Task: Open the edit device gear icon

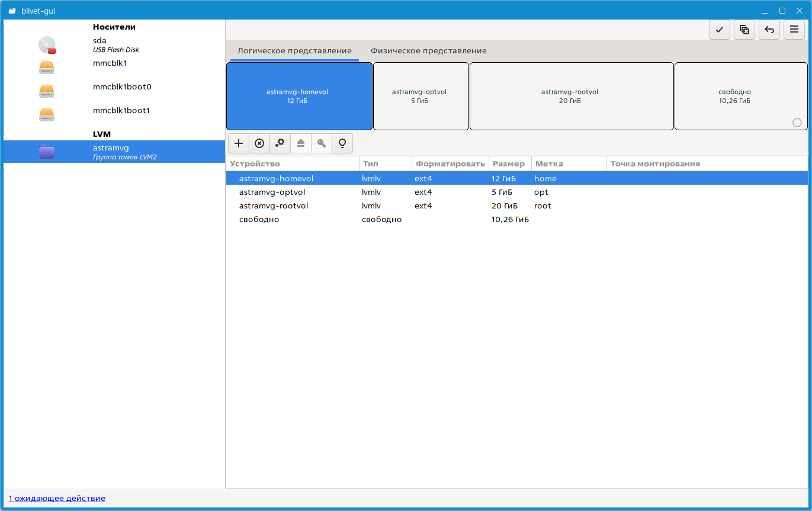Action: pos(280,143)
